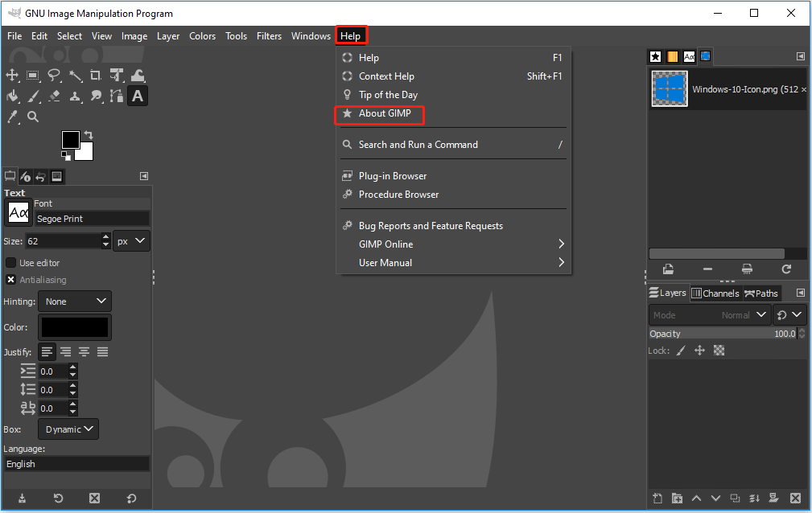Screen dimensions: 812x513
Task: Select the Free Select lasso tool
Action: [x=54, y=76]
